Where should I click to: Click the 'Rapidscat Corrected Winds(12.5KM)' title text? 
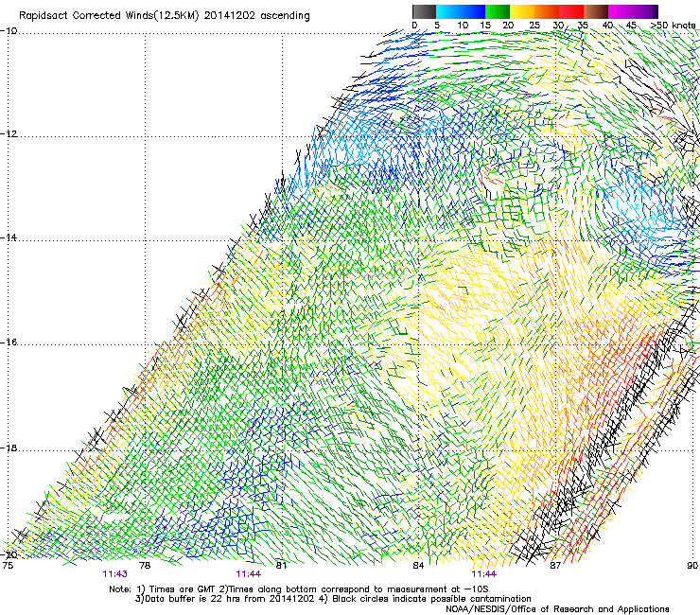(109, 16)
